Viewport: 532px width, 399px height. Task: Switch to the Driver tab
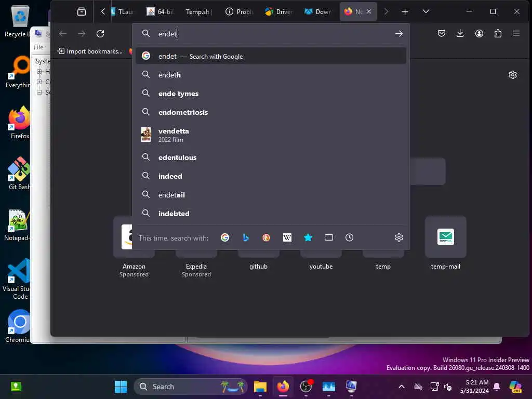[x=279, y=12]
